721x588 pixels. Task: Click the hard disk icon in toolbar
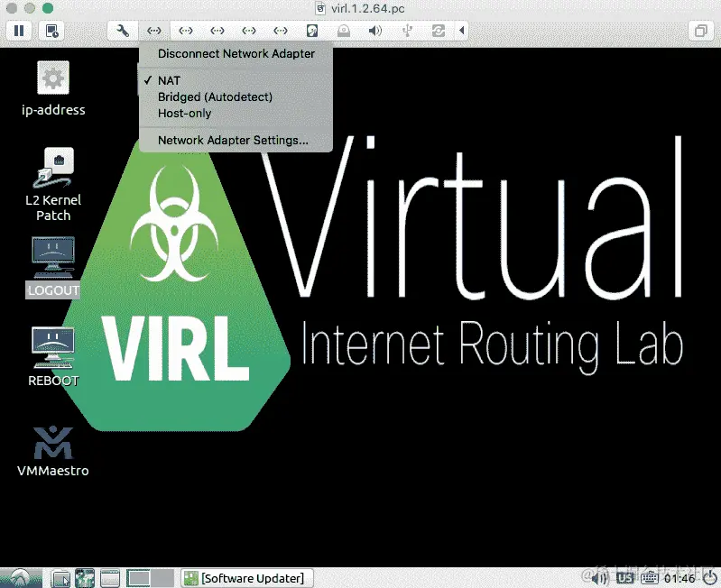pos(311,31)
